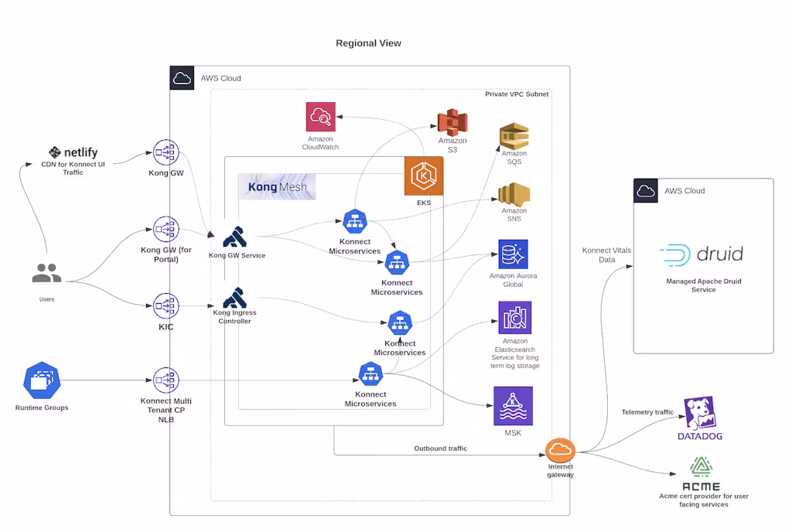Image resolution: width=792 pixels, height=532 pixels.
Task: Click the ACME cert provider logo
Action: [x=702, y=474]
